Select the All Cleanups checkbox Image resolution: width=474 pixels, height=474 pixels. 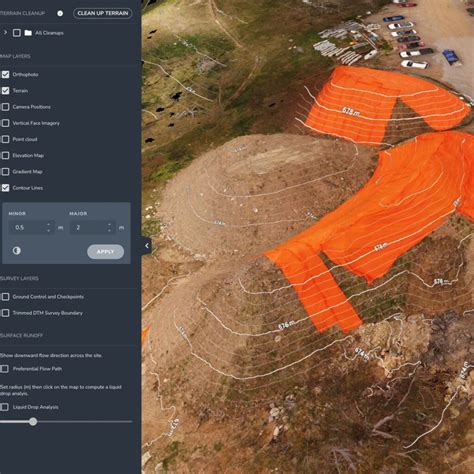click(x=17, y=33)
